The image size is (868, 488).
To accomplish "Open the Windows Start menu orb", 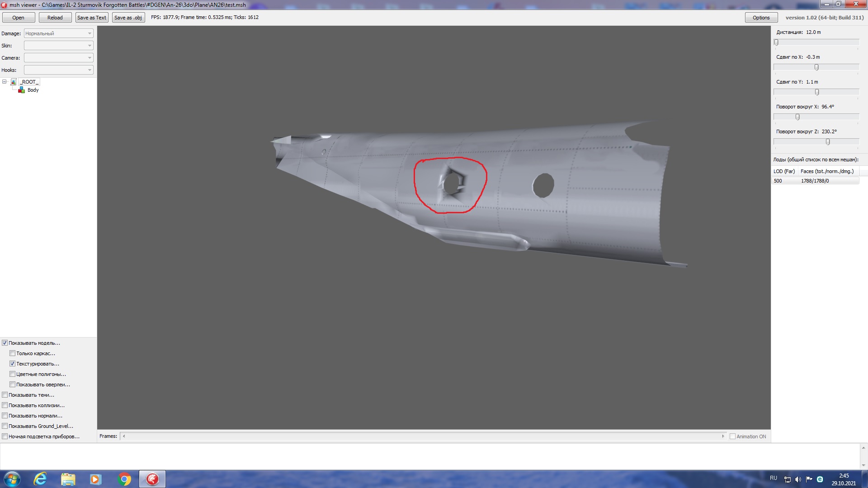I will tap(12, 479).
